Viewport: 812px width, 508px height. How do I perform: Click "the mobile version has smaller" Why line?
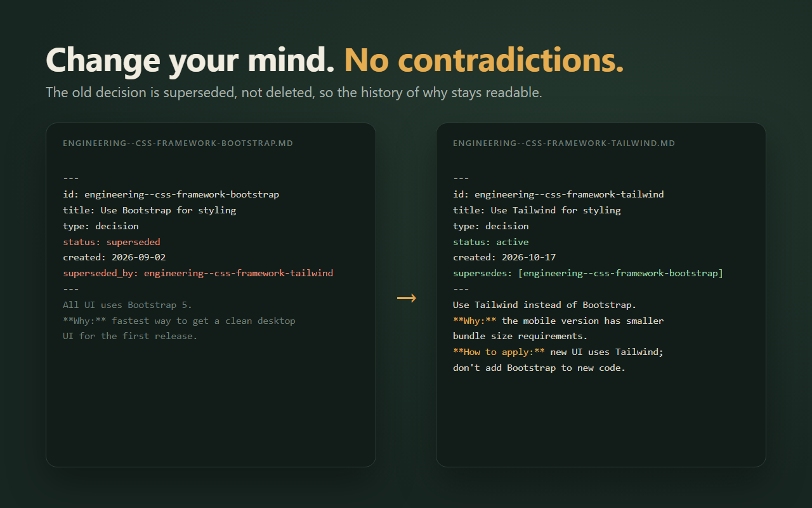(558, 321)
